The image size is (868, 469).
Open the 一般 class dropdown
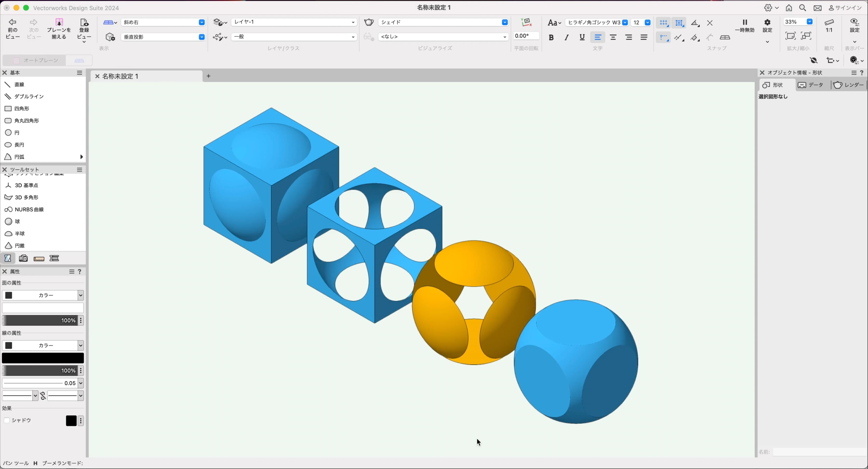click(294, 37)
